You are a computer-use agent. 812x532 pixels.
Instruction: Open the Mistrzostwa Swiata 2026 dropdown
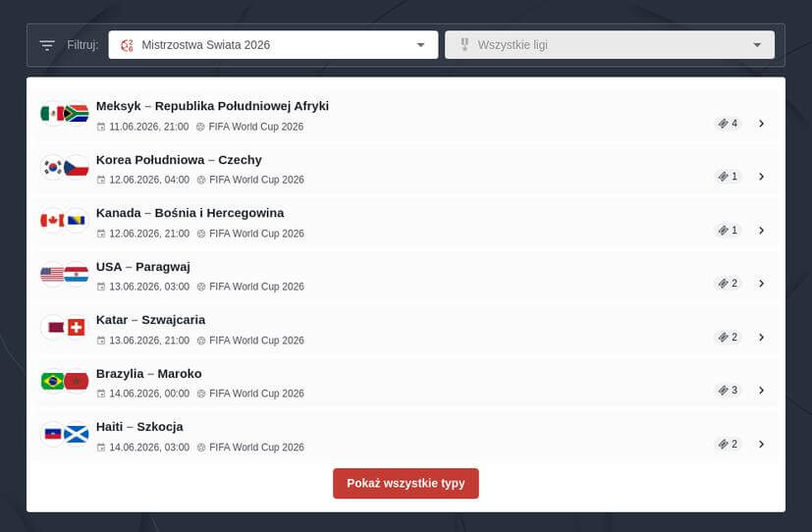point(273,45)
